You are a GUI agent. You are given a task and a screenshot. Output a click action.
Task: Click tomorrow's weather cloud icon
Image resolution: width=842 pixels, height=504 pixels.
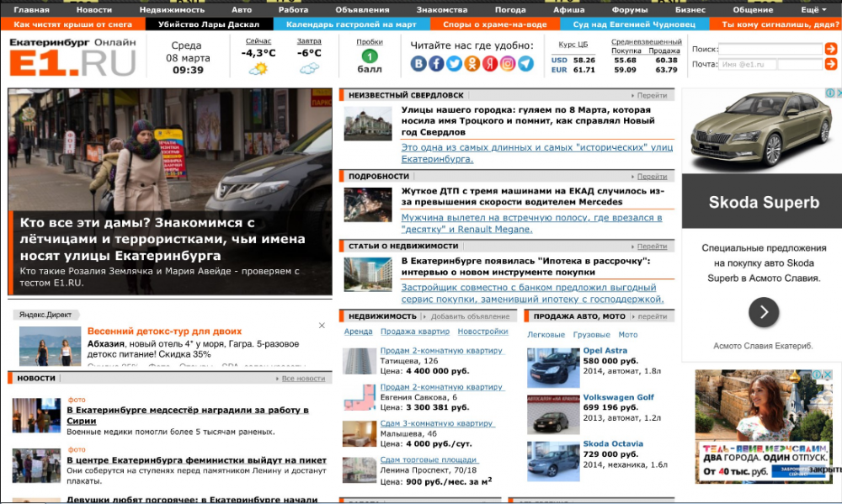click(x=309, y=68)
